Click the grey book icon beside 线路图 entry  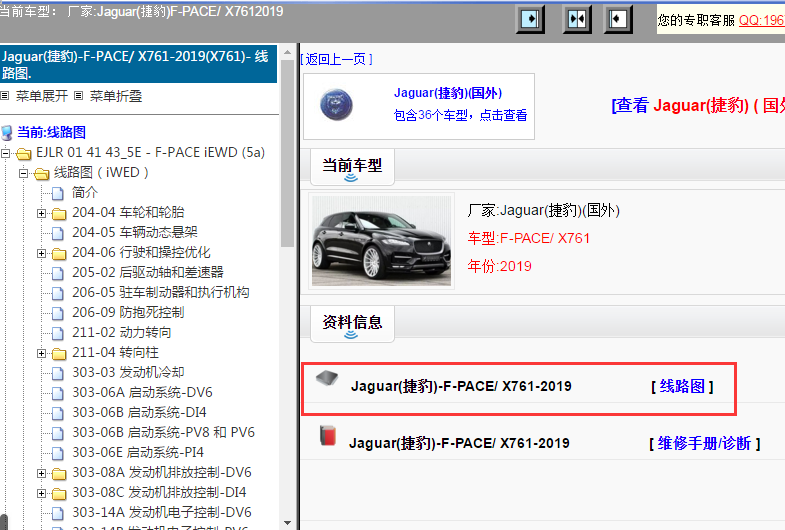tap(327, 378)
